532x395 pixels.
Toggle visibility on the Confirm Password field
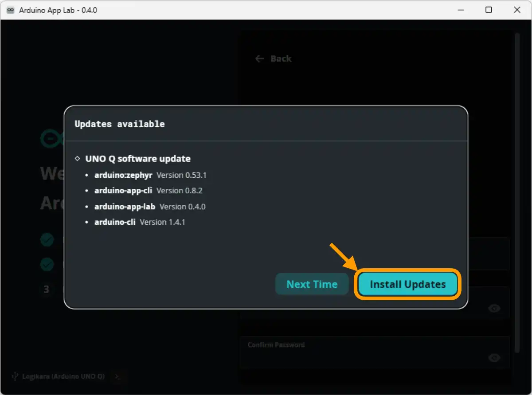tap(494, 358)
